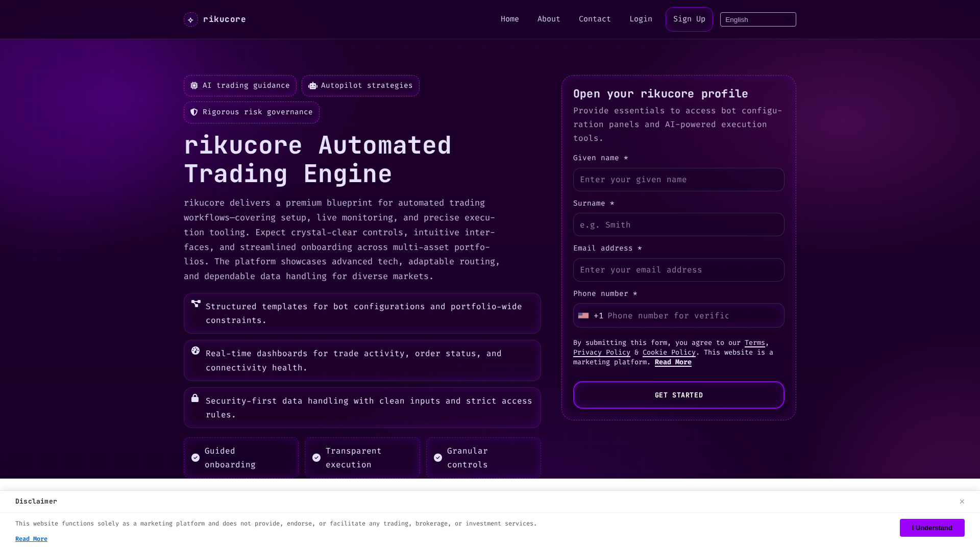The image size is (980, 551).
Task: Select the Rigorous risk governance tag
Action: pos(252,112)
